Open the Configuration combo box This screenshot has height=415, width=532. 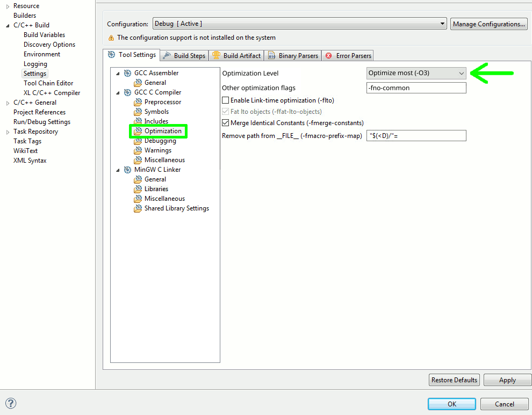pyautogui.click(x=299, y=24)
